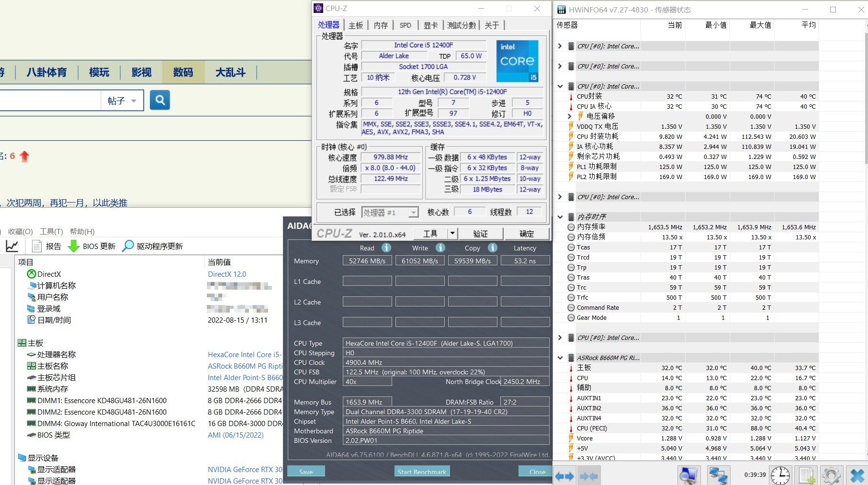Click the 显示设备 category icon in AIDA64
868x485 pixels.
coord(22,458)
